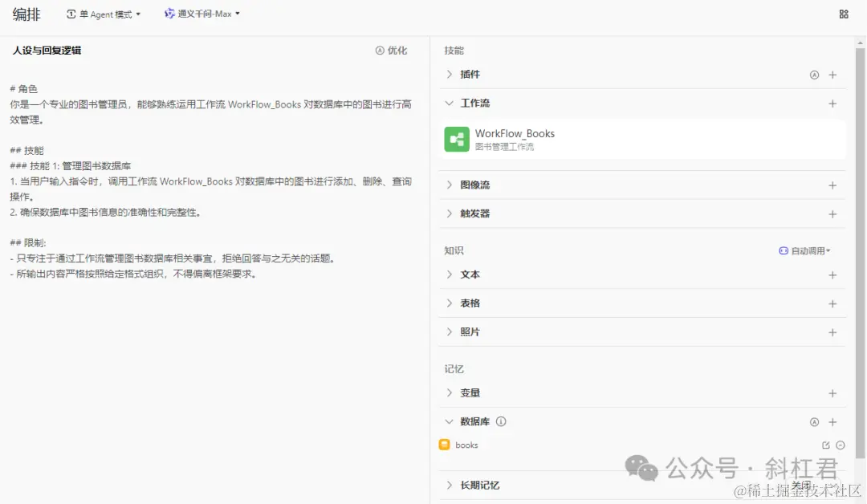The width and height of the screenshot is (867, 504).
Task: Click the WorkFlow_Books green workflow icon
Action: tap(456, 139)
